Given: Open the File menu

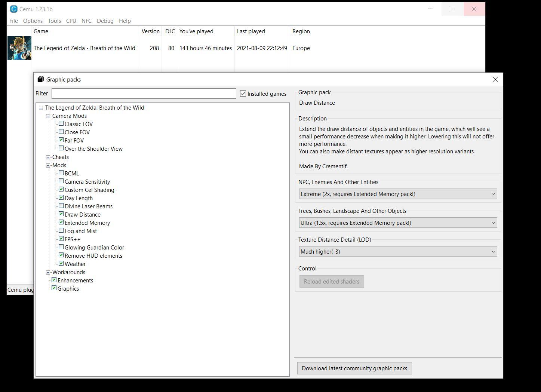Looking at the screenshot, I should coord(13,21).
